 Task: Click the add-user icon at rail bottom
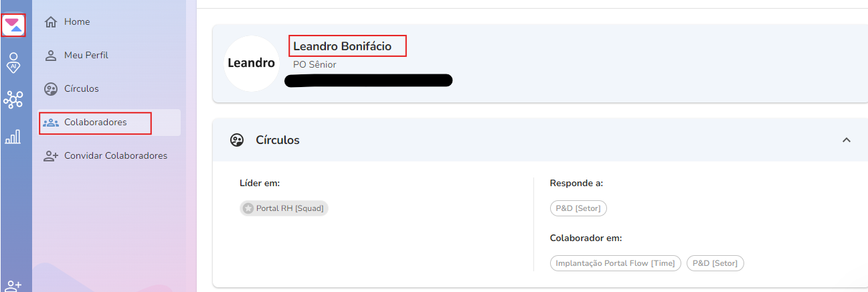coord(13,286)
